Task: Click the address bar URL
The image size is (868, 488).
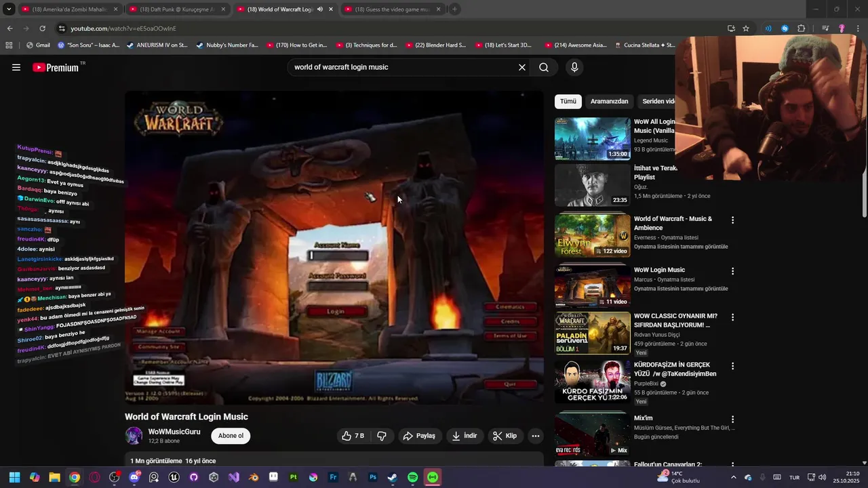Action: click(x=123, y=28)
